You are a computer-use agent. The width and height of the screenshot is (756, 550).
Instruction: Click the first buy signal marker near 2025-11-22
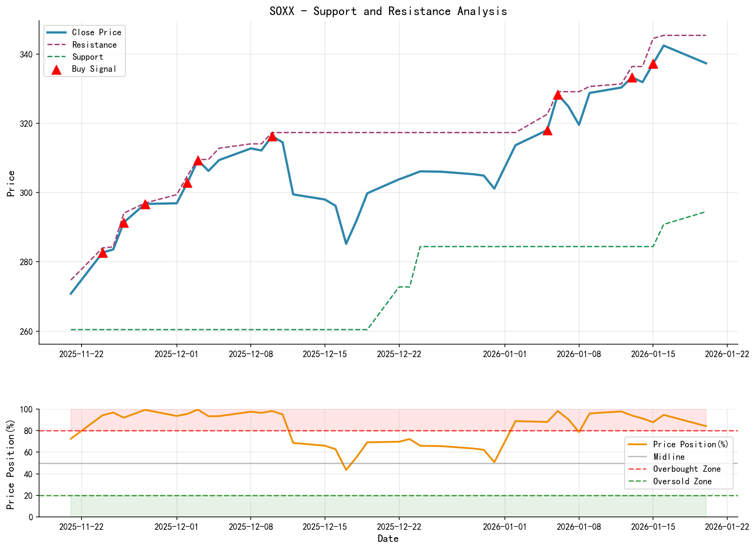[x=103, y=254]
